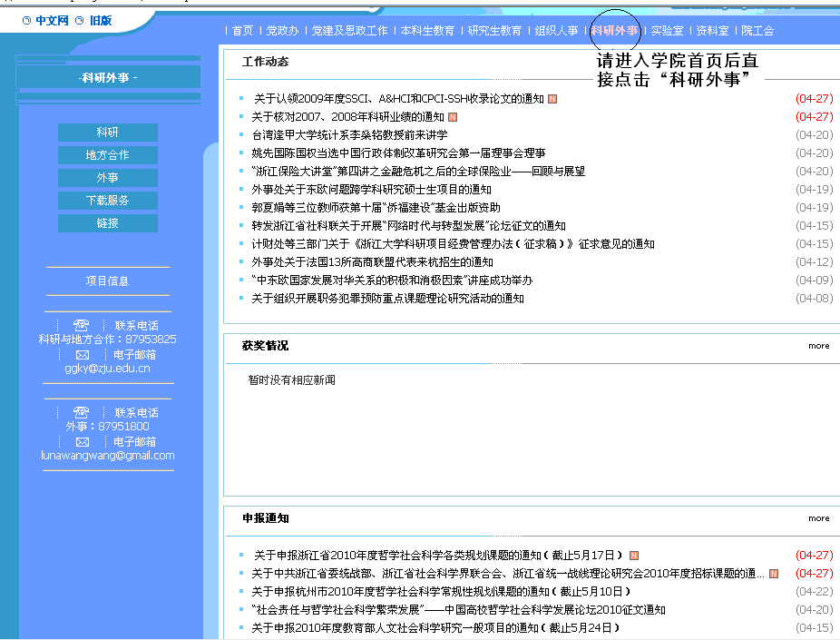This screenshot has height=640, width=840.
Task: Switch to the 中文网 site version
Action: coord(52,21)
